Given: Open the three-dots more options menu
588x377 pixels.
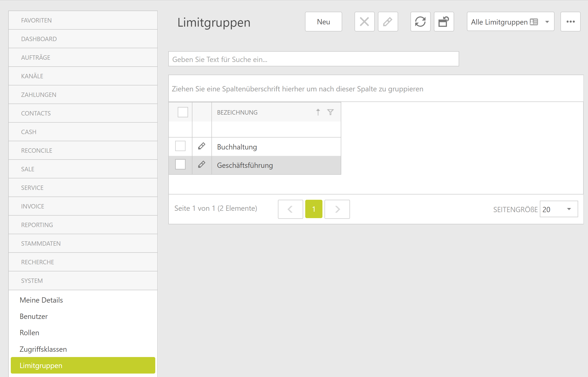Looking at the screenshot, I should click(x=570, y=22).
